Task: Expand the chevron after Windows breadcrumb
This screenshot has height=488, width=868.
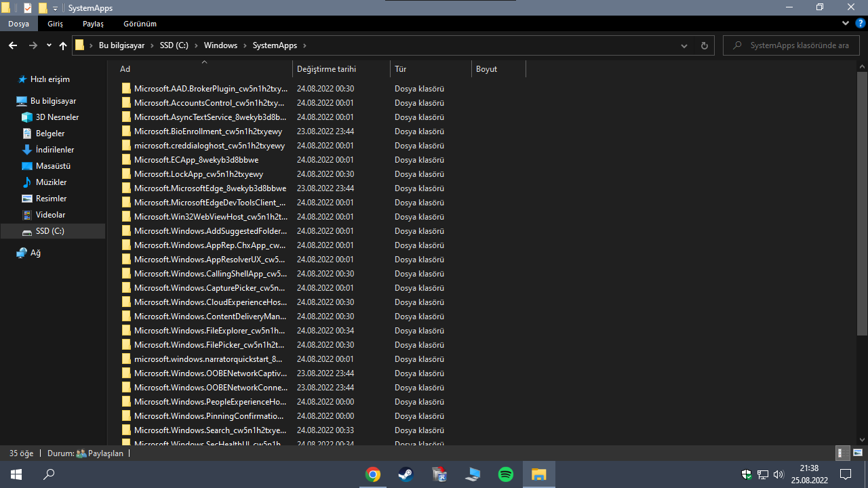Action: pyautogui.click(x=245, y=45)
